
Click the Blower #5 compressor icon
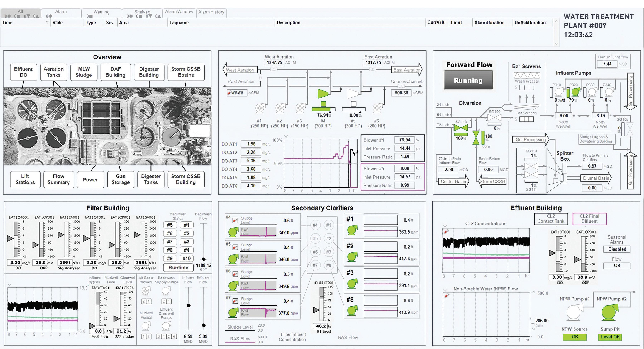click(x=353, y=94)
